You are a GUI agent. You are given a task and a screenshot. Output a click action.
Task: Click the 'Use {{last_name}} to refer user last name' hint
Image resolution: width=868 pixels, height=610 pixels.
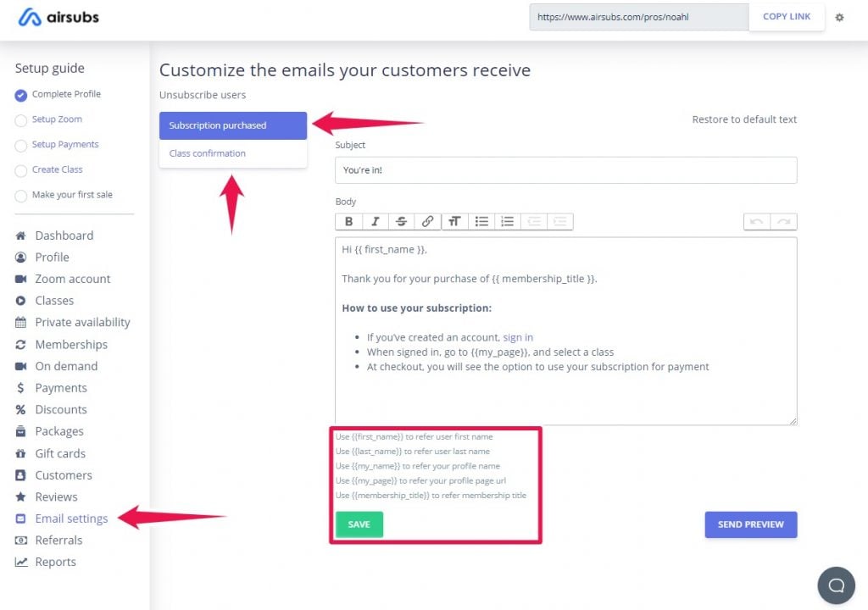(413, 451)
